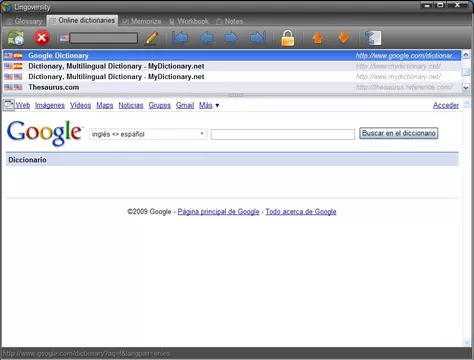Click the Maps link
This screenshot has width=474, height=360.
[x=105, y=105]
